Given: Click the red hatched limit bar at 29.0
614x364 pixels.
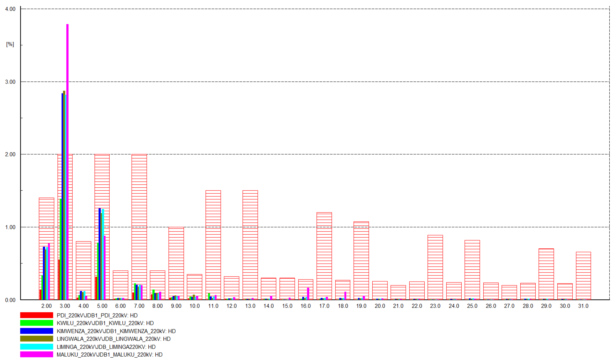Looking at the screenshot, I should click(x=546, y=274).
